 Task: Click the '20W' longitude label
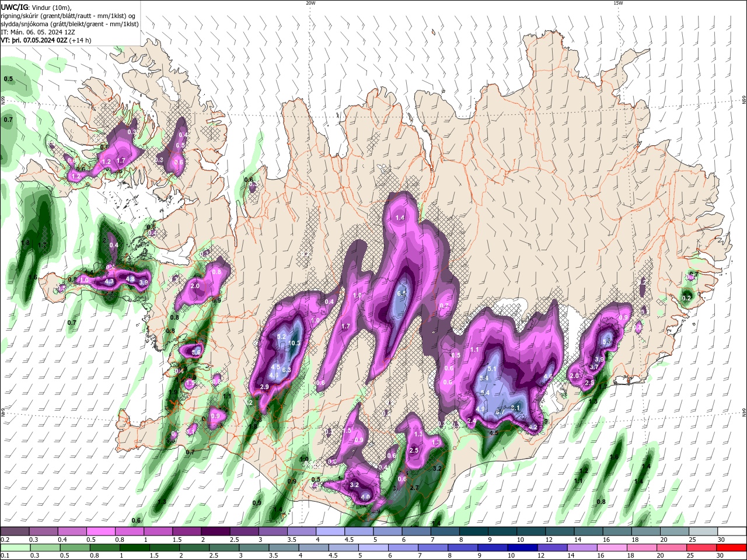(x=310, y=3)
